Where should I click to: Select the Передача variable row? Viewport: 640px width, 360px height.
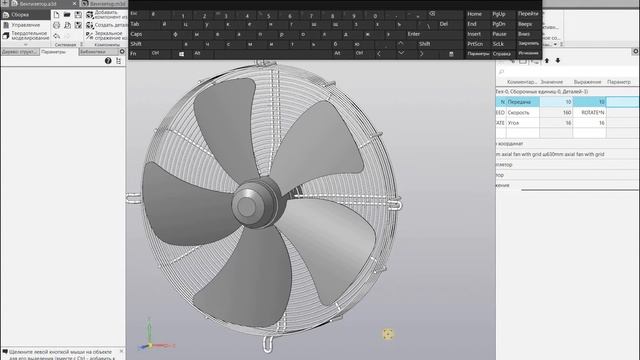567,102
